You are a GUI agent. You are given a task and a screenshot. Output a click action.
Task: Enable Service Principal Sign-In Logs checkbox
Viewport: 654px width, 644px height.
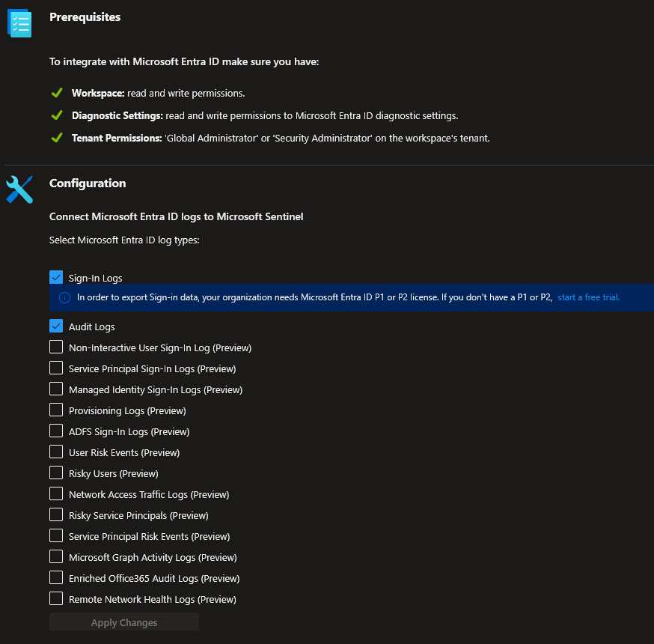(x=56, y=368)
